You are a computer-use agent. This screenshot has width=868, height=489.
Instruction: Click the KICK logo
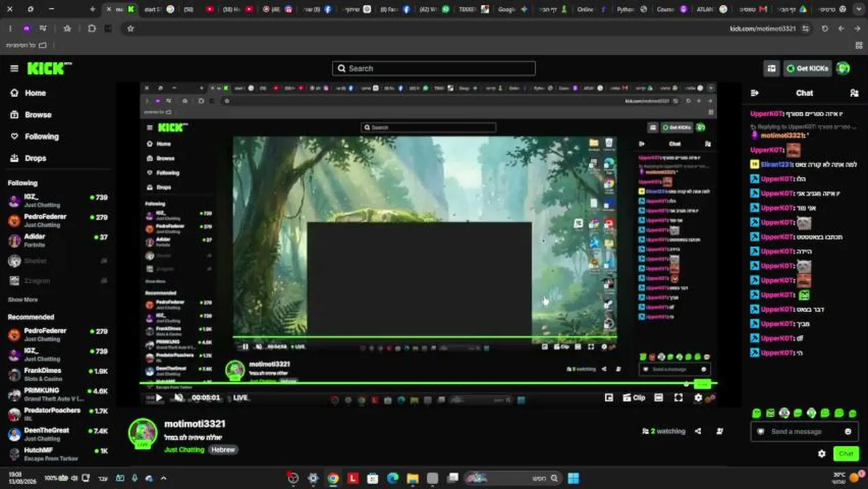(49, 68)
